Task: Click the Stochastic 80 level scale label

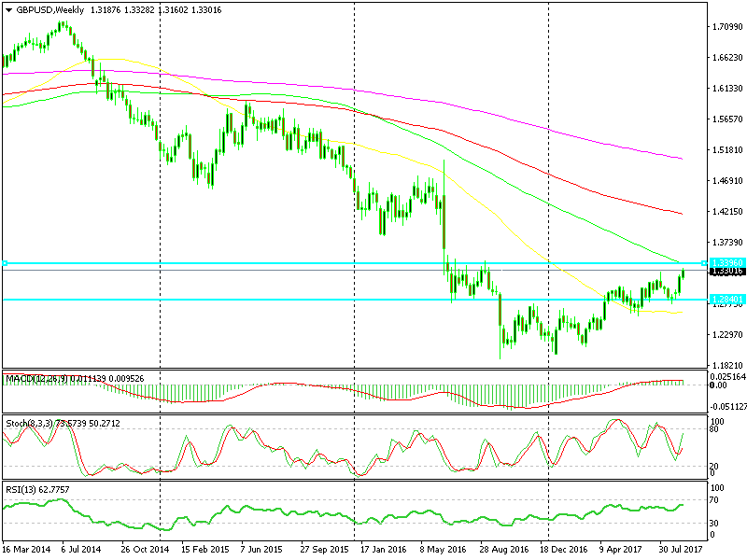Action: point(716,429)
